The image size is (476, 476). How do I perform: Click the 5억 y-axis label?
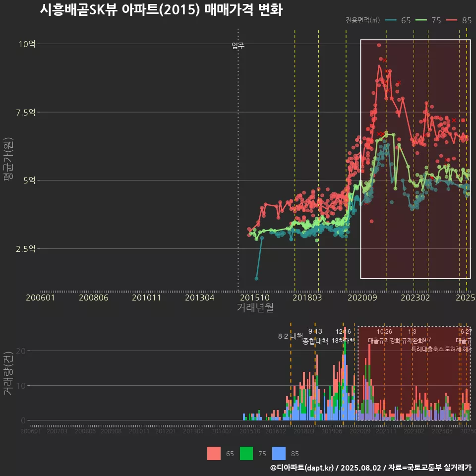click(x=29, y=180)
